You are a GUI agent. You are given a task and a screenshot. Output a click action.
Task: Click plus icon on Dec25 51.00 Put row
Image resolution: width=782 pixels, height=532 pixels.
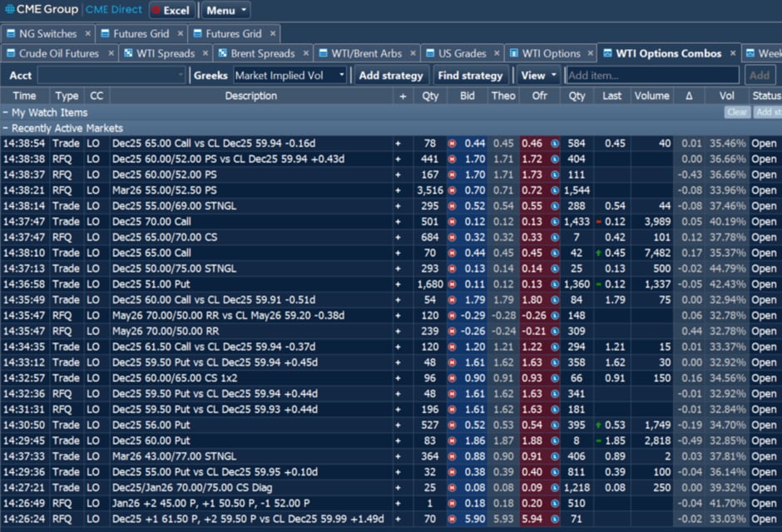[398, 284]
